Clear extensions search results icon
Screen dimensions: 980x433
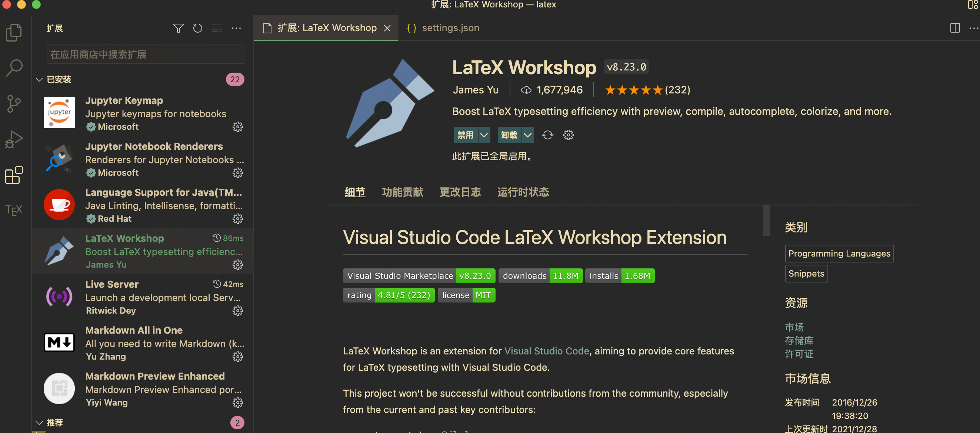coord(217,28)
